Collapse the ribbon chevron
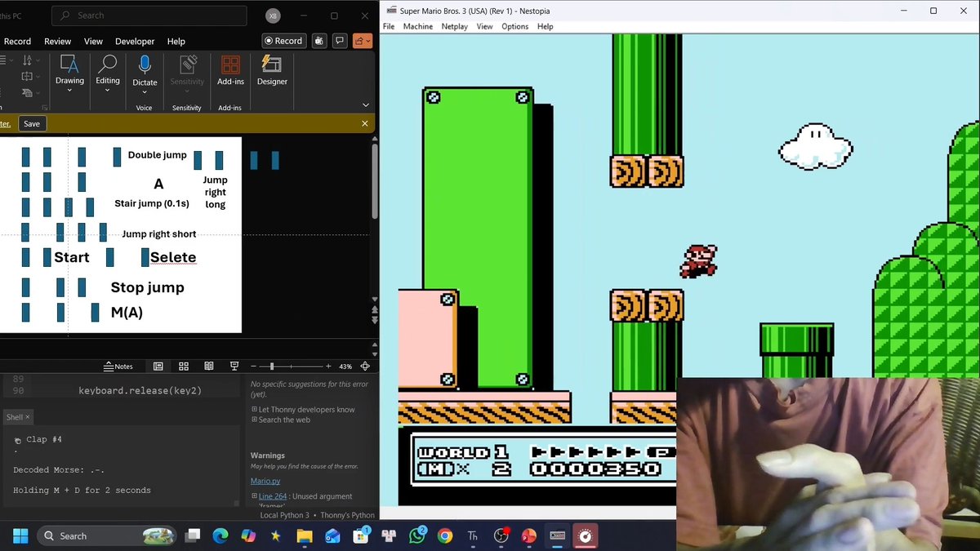Viewport: 980px width, 551px height. pyautogui.click(x=365, y=105)
